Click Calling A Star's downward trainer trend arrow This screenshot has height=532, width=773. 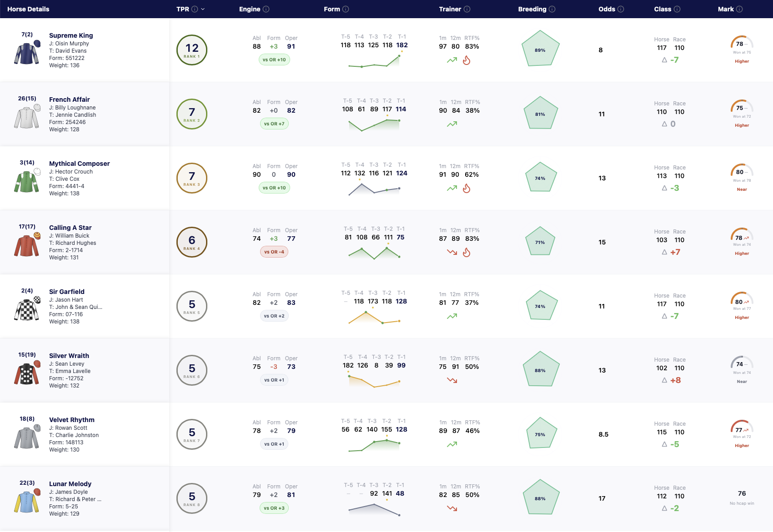point(452,252)
